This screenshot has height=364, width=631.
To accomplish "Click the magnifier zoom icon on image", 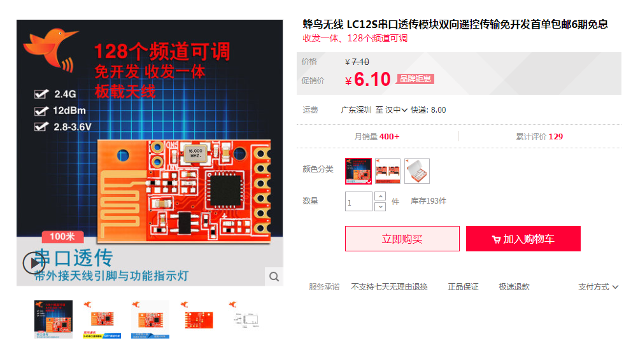I will (274, 277).
